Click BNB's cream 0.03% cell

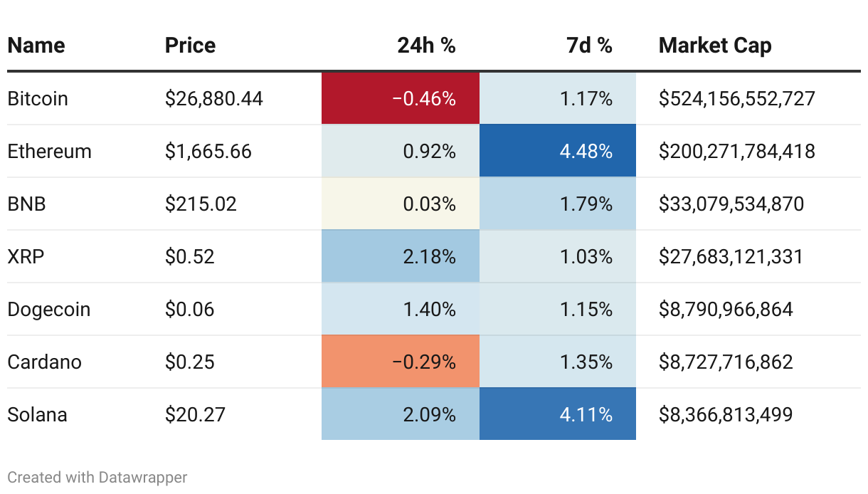pos(401,204)
